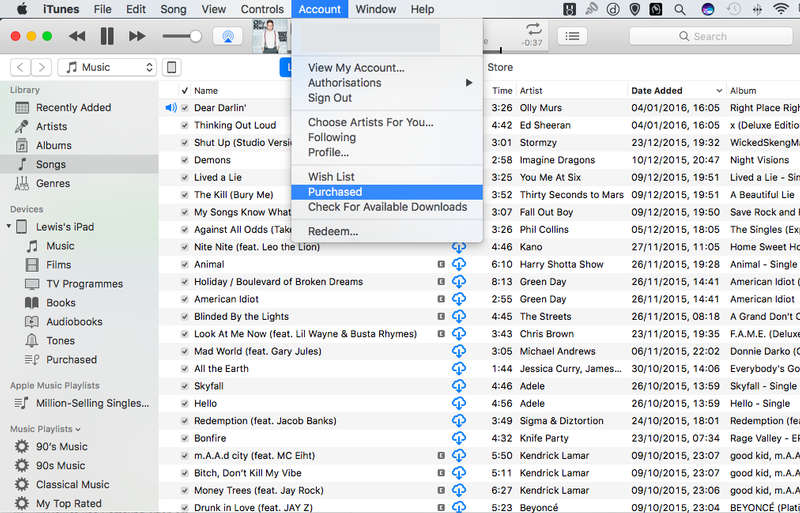
Task: Pause the current song
Action: (107, 36)
